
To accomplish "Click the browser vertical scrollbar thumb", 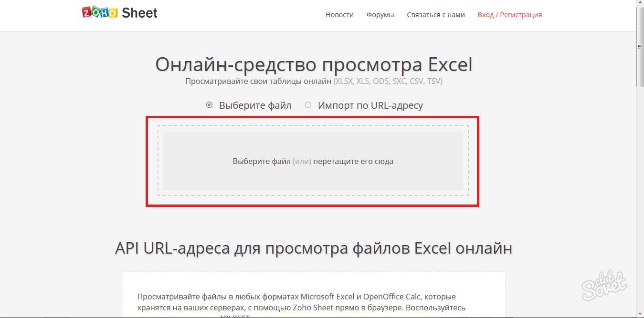I will coord(640,47).
